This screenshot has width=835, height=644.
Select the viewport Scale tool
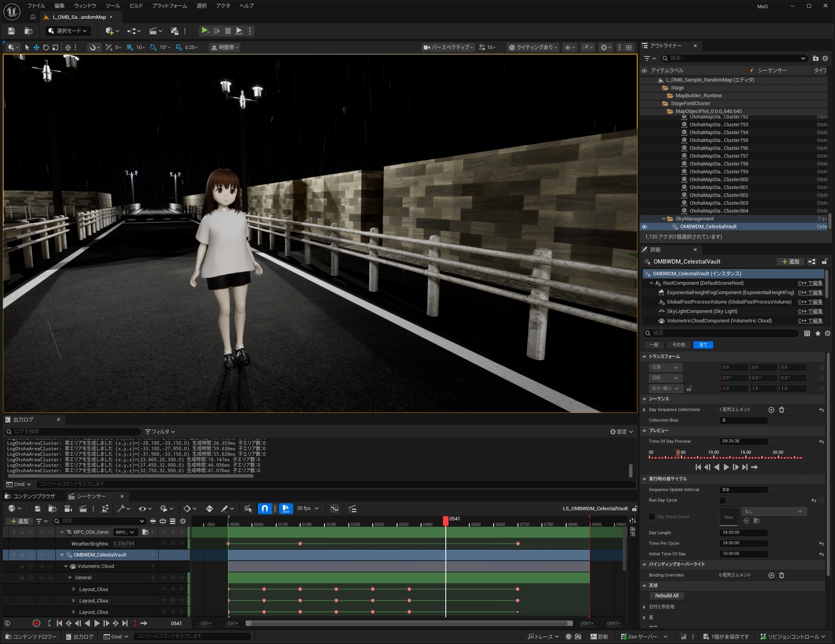55,47
